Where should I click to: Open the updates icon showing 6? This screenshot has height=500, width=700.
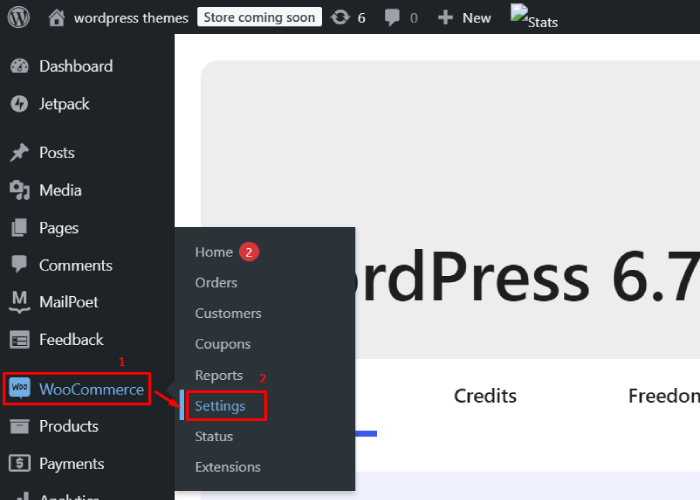[x=340, y=18]
